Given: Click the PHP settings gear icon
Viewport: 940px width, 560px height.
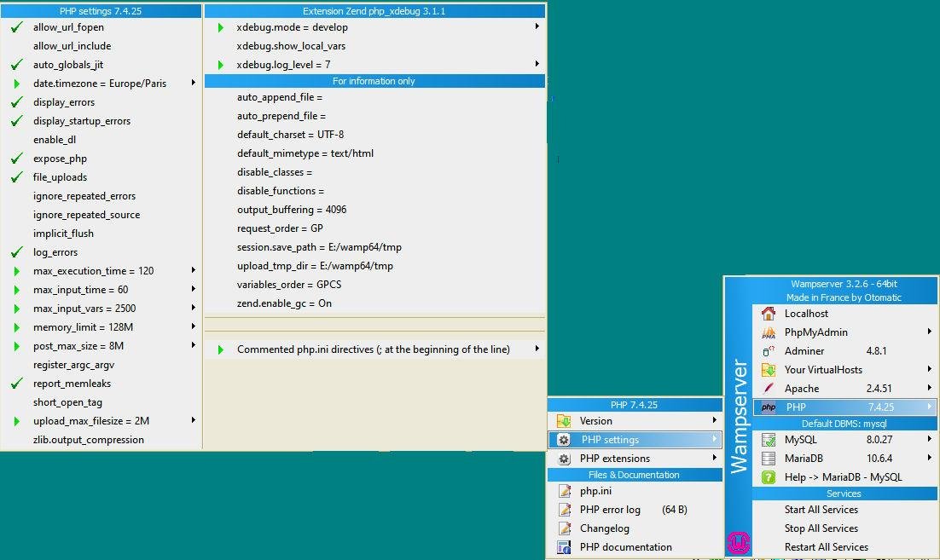Looking at the screenshot, I should click(x=564, y=440).
